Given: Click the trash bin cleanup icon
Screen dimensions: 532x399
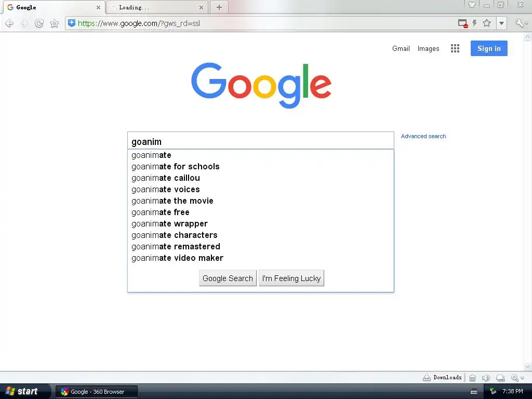Looking at the screenshot, I should click(473, 378).
